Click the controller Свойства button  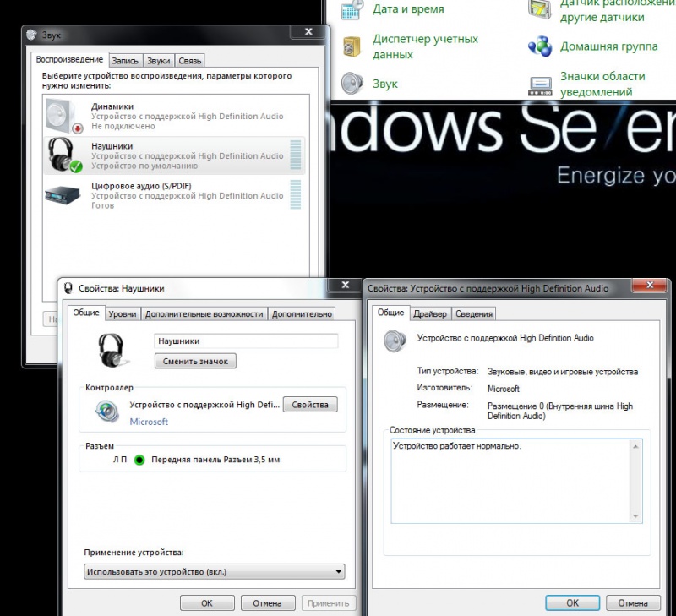309,405
